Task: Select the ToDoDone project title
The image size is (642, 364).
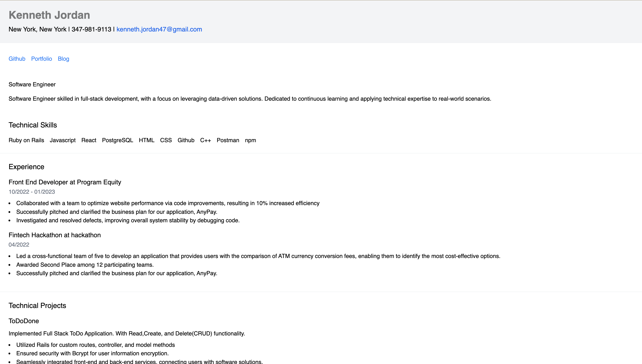Action: tap(24, 321)
